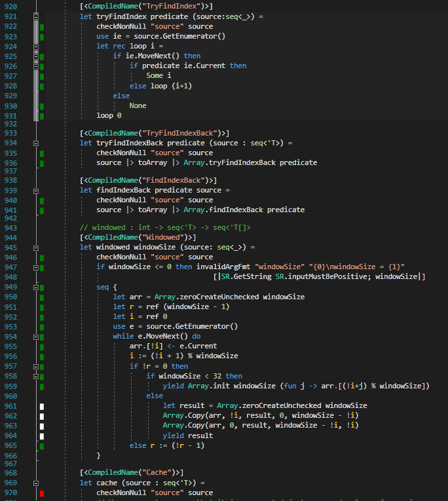Viewport: 448px width, 501px height.
Task: Click the green coverage marker on line 946
Action: tap(42, 258)
